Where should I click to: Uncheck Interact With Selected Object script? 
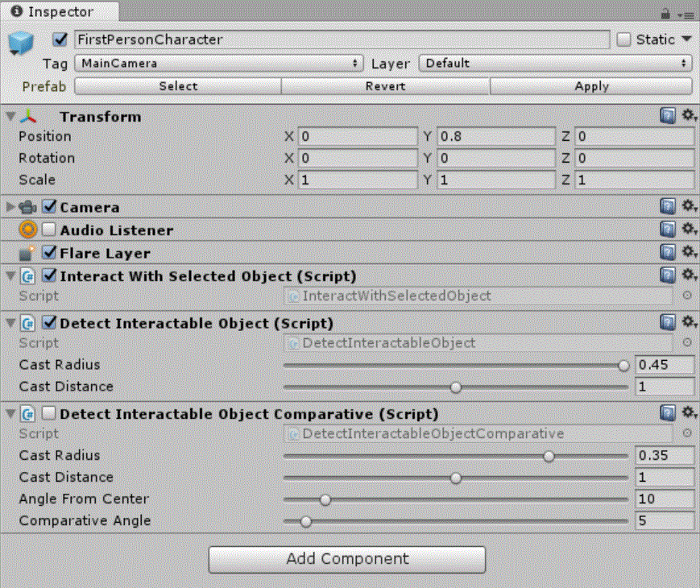[x=49, y=275]
